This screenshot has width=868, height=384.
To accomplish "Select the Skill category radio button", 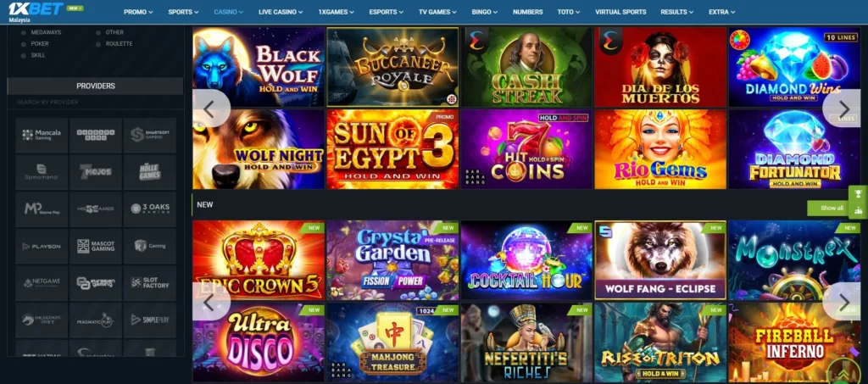I will (23, 55).
